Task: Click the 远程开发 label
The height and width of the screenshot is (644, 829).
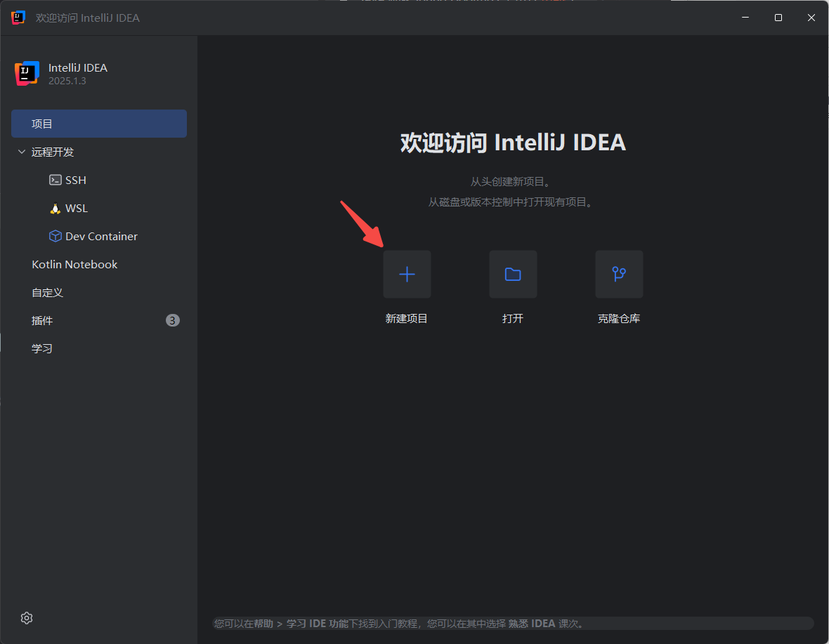Action: (x=53, y=152)
